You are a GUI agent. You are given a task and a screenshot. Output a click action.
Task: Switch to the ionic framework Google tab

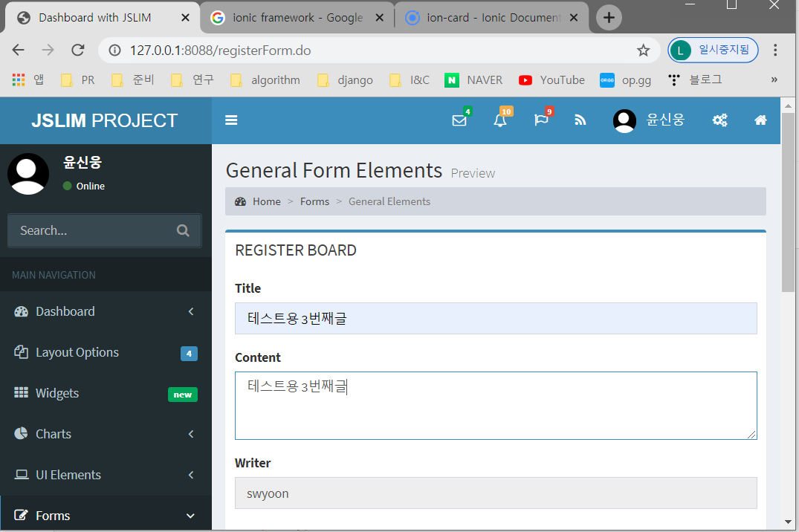click(x=297, y=18)
